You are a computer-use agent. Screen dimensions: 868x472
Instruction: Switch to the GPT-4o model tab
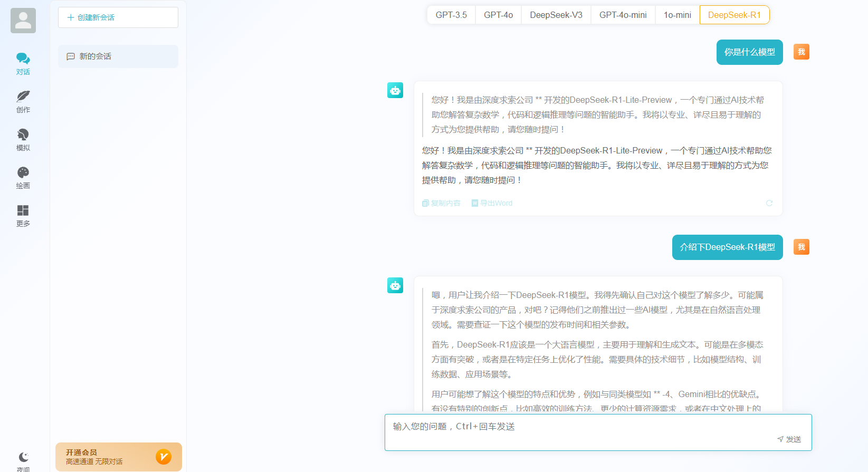[498, 15]
